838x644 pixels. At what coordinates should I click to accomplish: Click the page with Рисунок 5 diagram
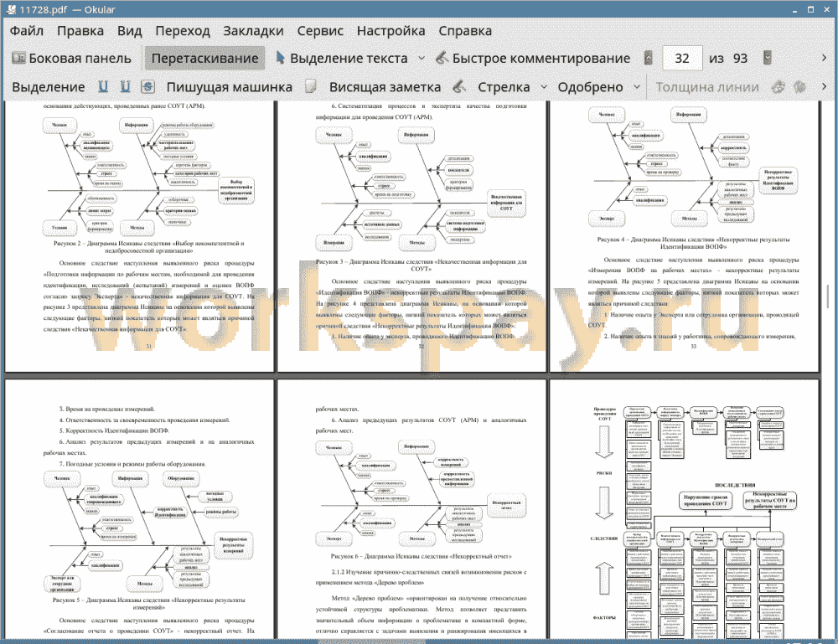pos(139,509)
